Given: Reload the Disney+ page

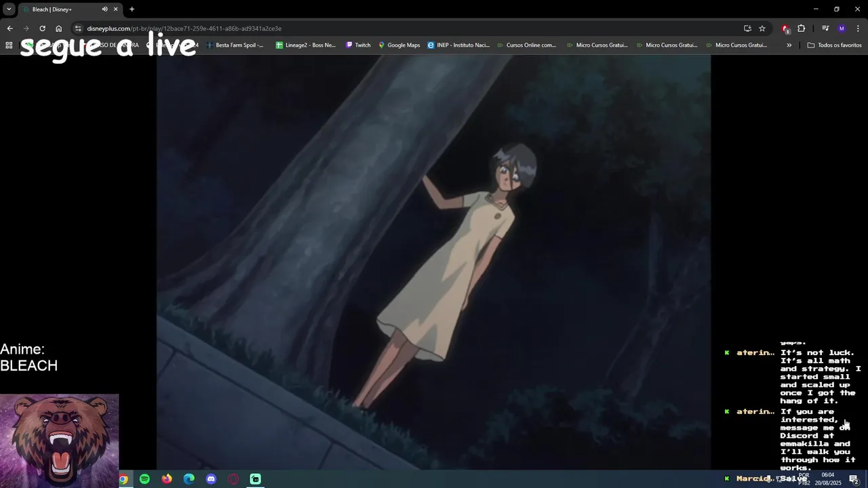Looking at the screenshot, I should (42, 28).
